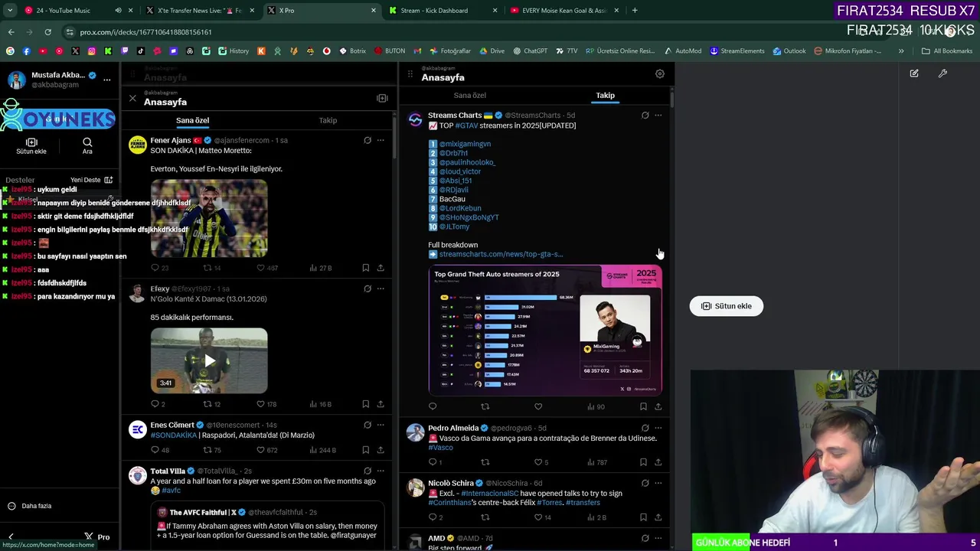The width and height of the screenshot is (980, 551).
Task: Click the compose post icon at top right
Action: pos(914,73)
